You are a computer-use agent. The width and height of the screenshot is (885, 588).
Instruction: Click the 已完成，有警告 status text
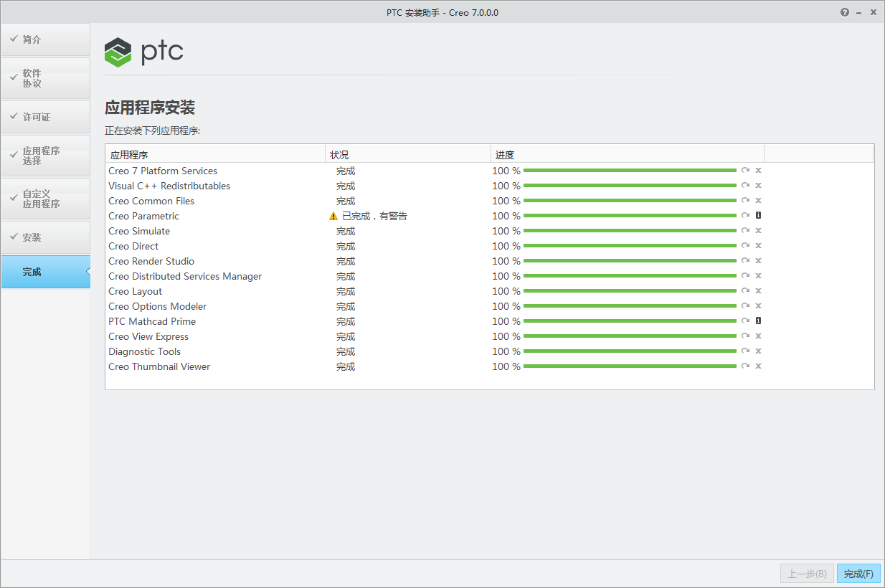pos(374,216)
